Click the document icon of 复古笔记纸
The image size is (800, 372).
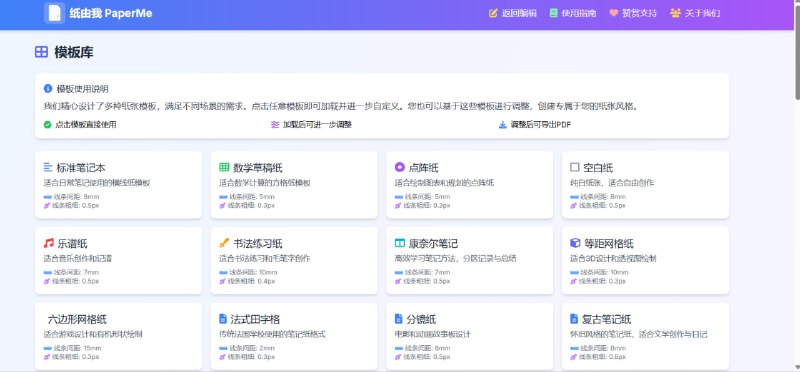(574, 319)
